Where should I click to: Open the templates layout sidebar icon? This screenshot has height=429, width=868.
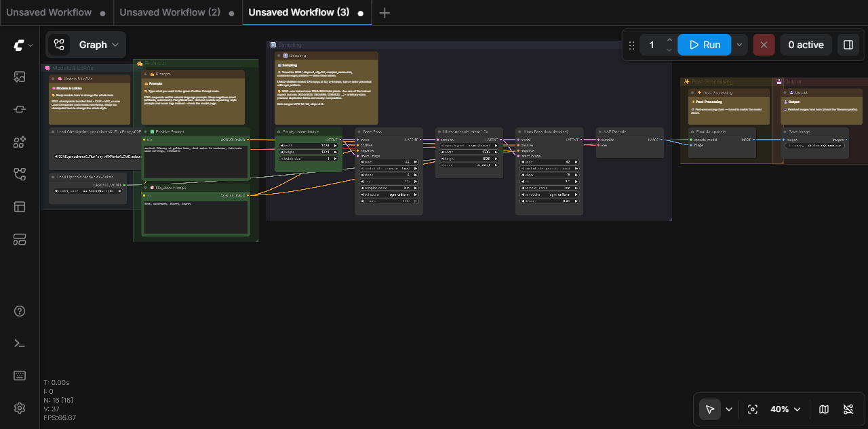[x=20, y=207]
